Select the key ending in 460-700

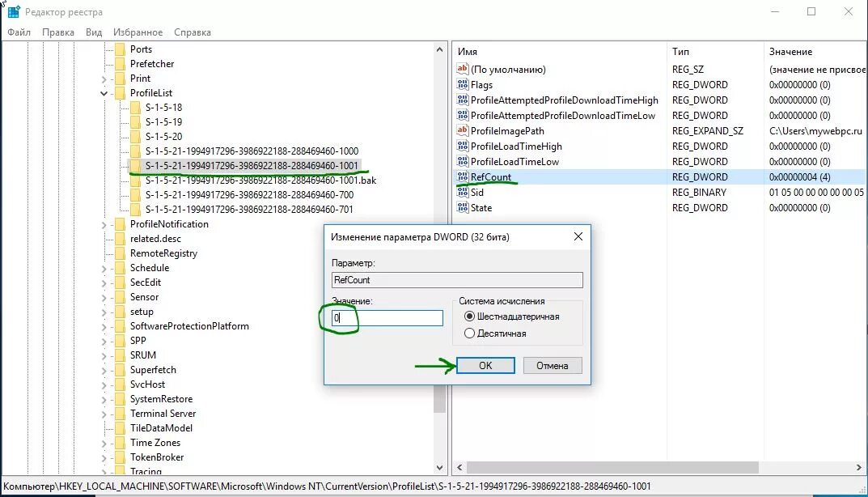[x=250, y=194]
